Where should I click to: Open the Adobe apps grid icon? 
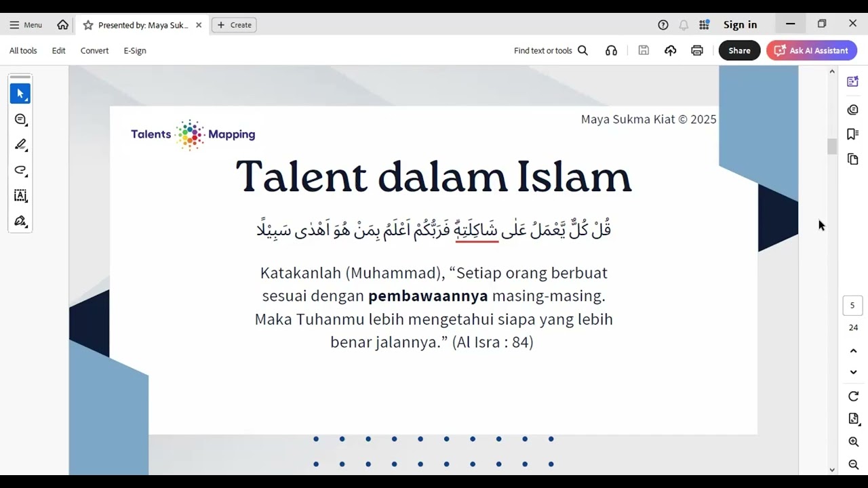pyautogui.click(x=705, y=25)
